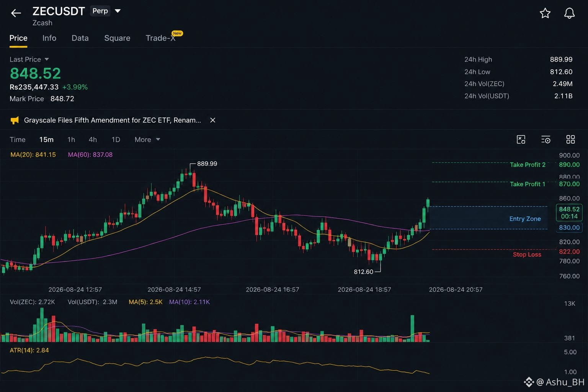Click the 24h High value 889.99
This screenshot has height=392, width=588.
(561, 59)
